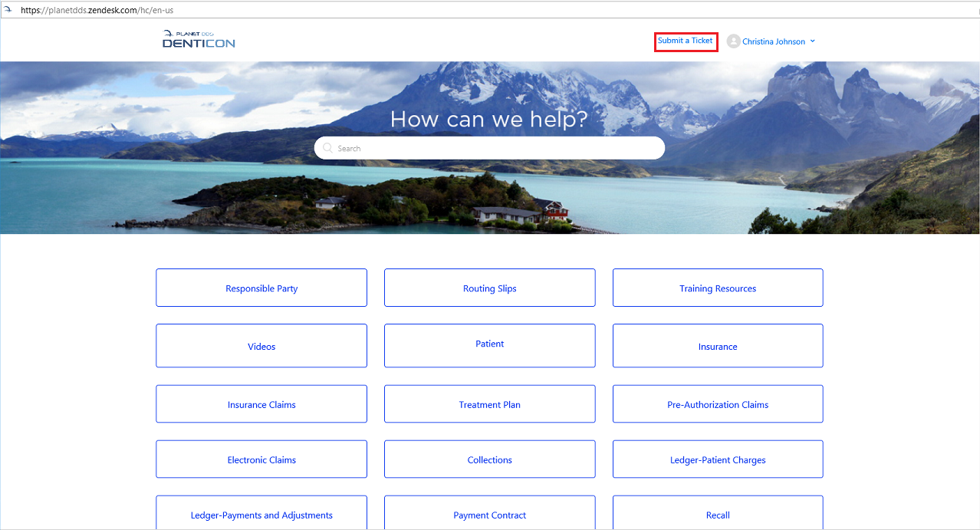Open the Routing Slips category
This screenshot has width=980, height=530.
pyautogui.click(x=489, y=287)
